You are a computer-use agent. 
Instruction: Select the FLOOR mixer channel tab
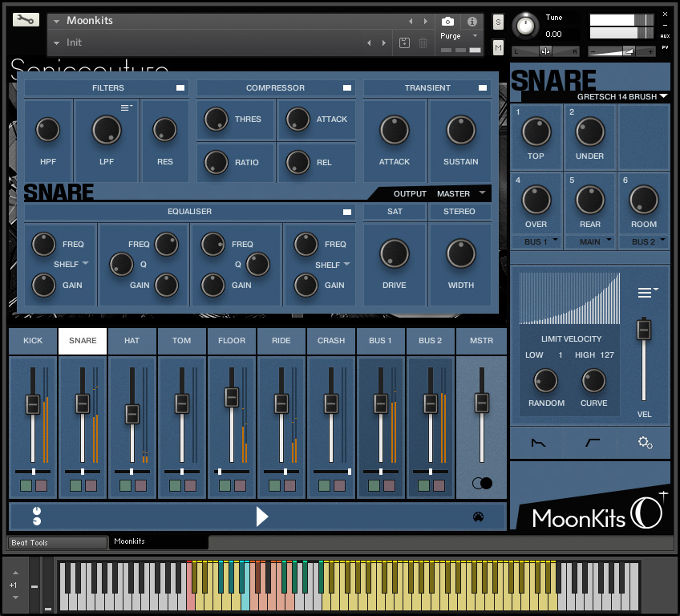click(x=232, y=341)
